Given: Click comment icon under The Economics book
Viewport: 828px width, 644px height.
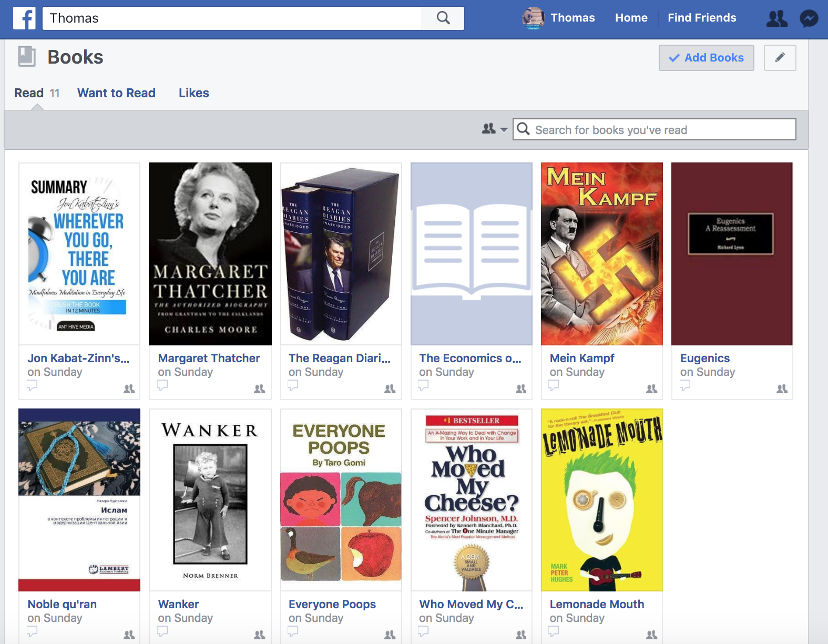Looking at the screenshot, I should pos(423,385).
